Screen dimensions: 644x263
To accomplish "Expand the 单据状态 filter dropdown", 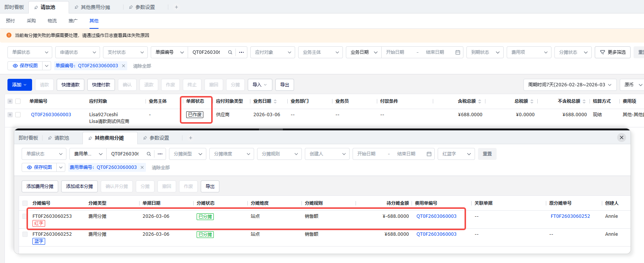I will point(31,52).
